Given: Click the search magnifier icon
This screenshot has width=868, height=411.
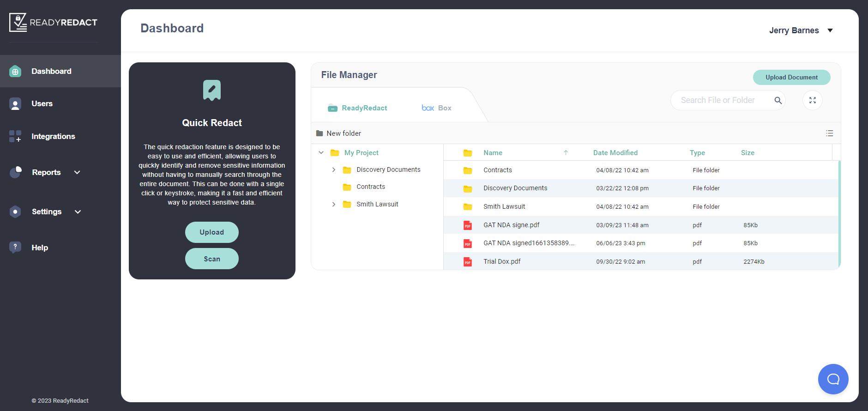Looking at the screenshot, I should pos(778,100).
